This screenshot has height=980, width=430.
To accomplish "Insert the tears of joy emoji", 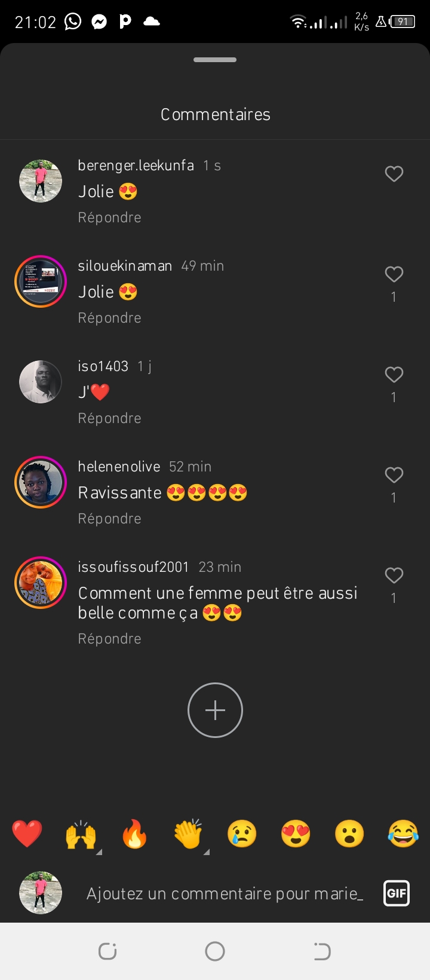I will click(403, 834).
